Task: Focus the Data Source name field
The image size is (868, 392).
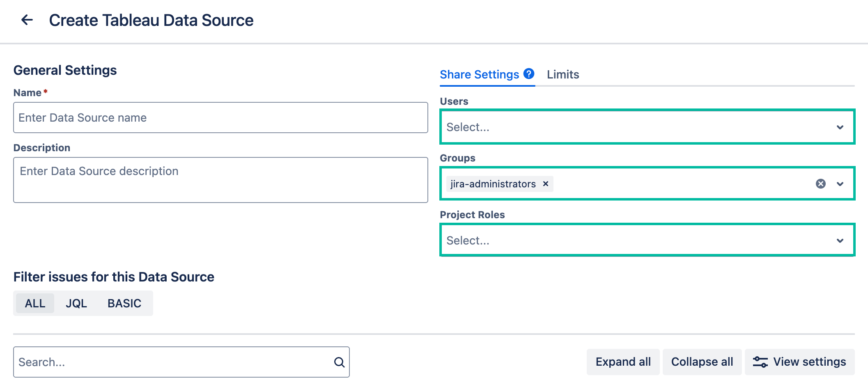Action: click(220, 118)
